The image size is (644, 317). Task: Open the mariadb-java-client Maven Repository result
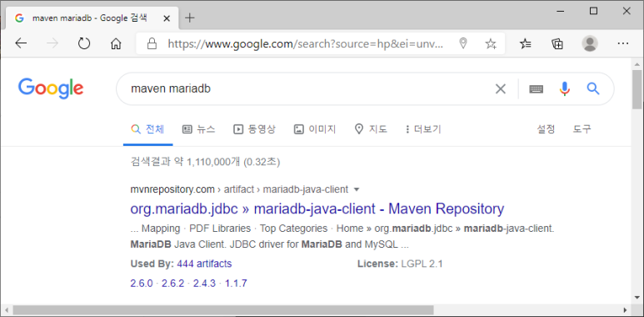point(317,209)
